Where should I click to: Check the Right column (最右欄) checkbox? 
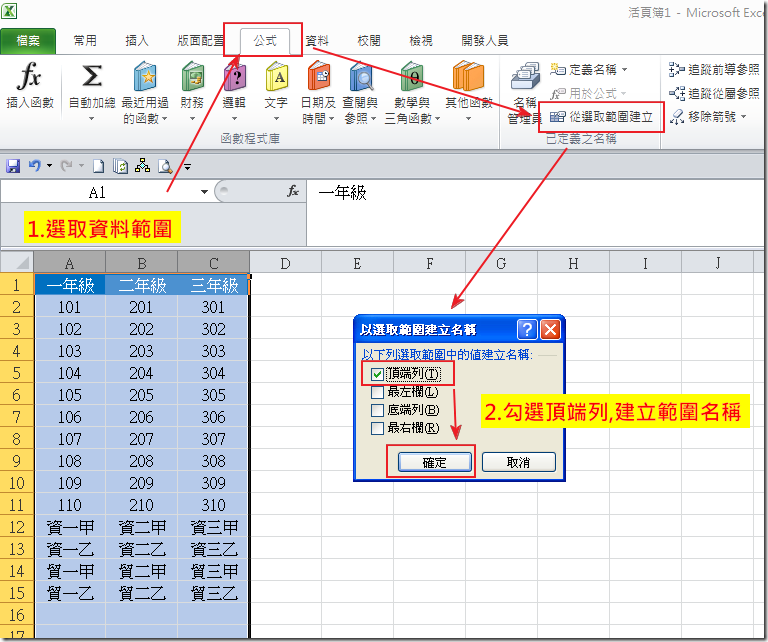[377, 428]
